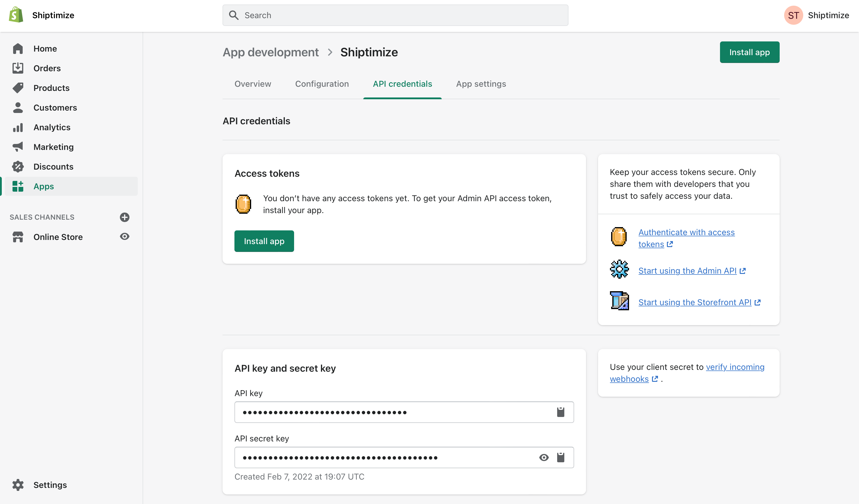Open Authenticate with access tokens link
This screenshot has height=504, width=859.
point(686,238)
